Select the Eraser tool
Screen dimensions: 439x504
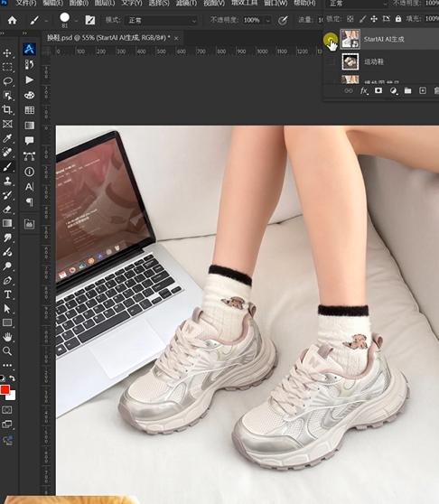coord(7,210)
